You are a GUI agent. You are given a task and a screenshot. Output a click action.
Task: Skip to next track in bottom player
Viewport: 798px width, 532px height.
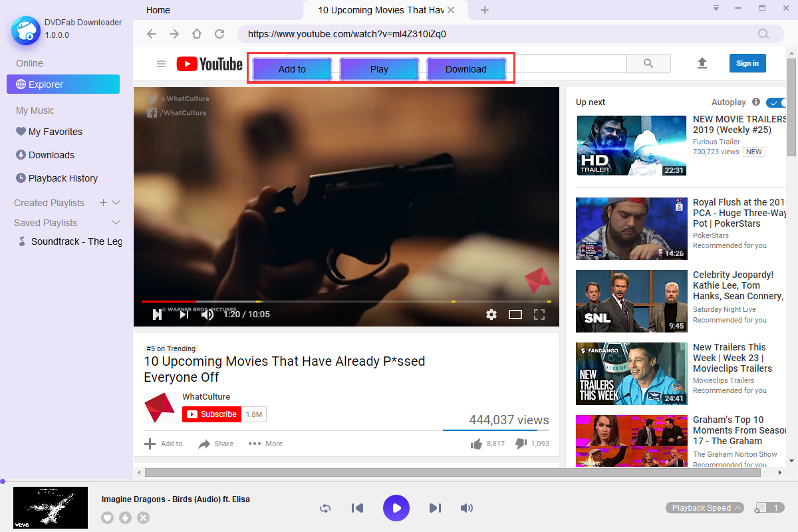pos(435,508)
